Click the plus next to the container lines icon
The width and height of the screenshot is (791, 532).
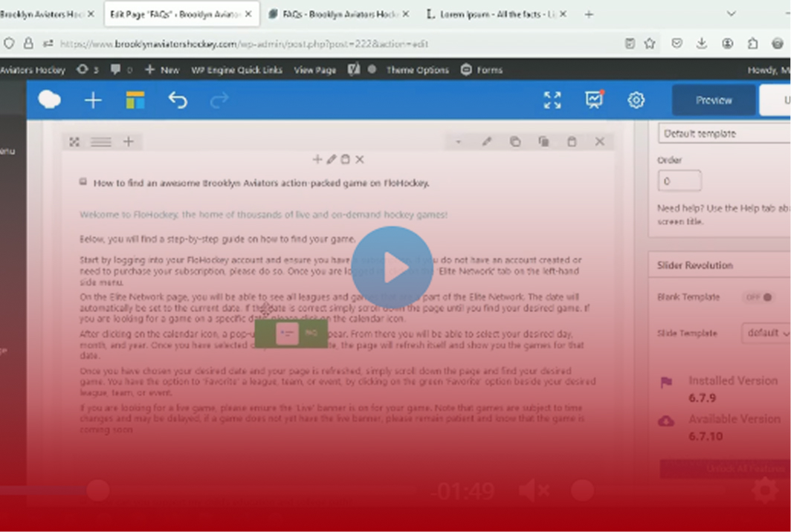click(128, 142)
